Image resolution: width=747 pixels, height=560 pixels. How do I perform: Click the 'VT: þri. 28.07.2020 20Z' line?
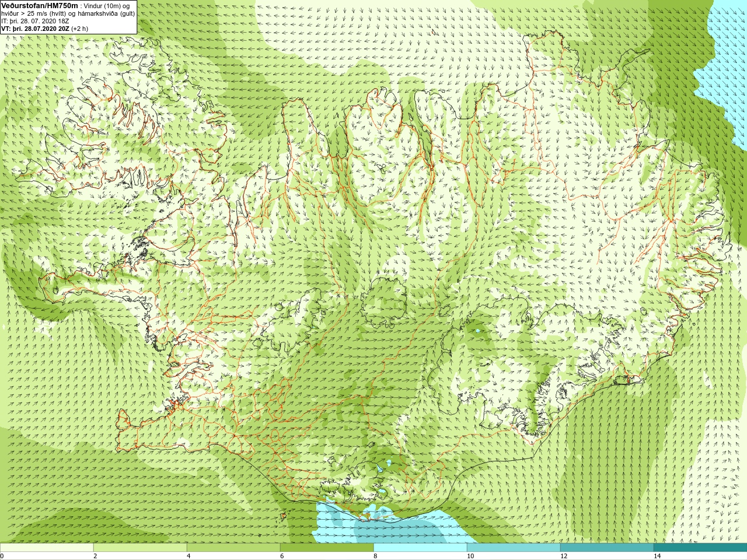click(x=35, y=29)
